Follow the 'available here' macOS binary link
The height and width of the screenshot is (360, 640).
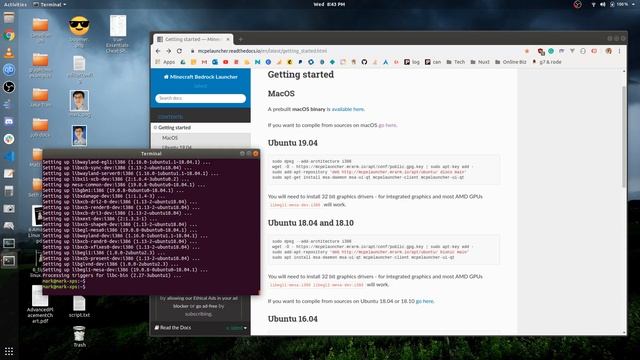(347, 109)
